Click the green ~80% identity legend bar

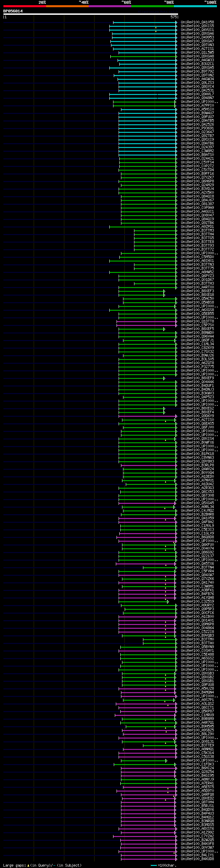click(152, 6)
